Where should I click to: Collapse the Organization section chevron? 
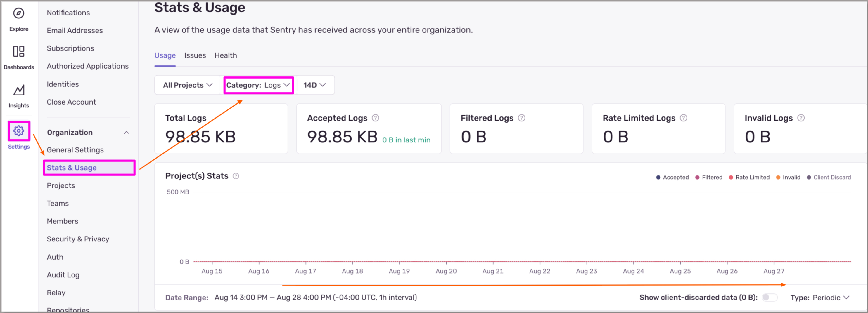(126, 133)
